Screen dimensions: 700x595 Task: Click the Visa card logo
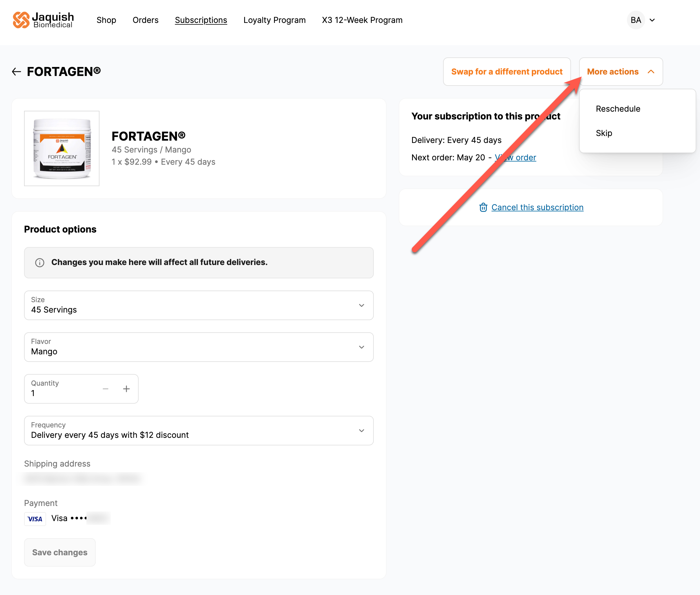click(x=35, y=519)
